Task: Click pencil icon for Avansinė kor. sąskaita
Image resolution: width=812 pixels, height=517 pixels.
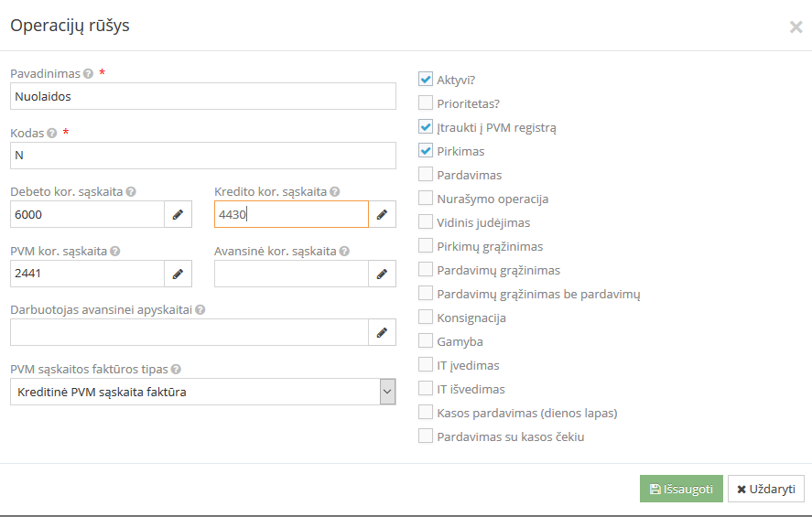Action: pos(382,274)
